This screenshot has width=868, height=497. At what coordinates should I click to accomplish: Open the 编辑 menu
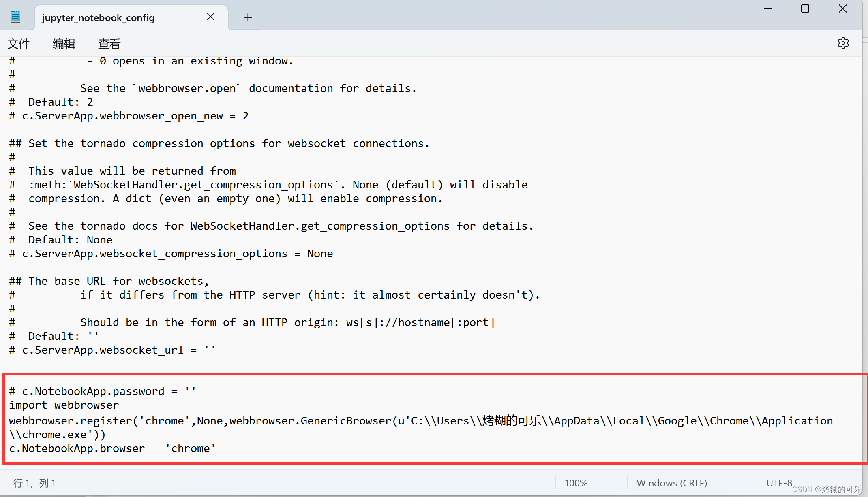click(64, 43)
